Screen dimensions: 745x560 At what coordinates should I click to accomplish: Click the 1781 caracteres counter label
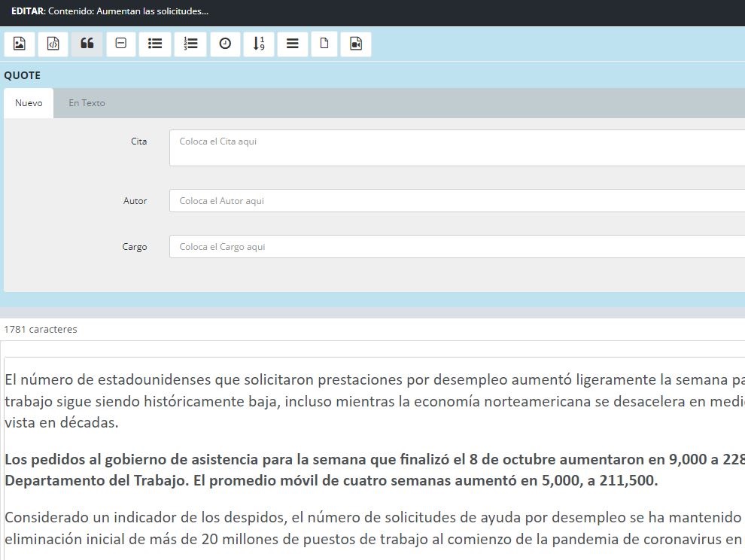tap(40, 329)
